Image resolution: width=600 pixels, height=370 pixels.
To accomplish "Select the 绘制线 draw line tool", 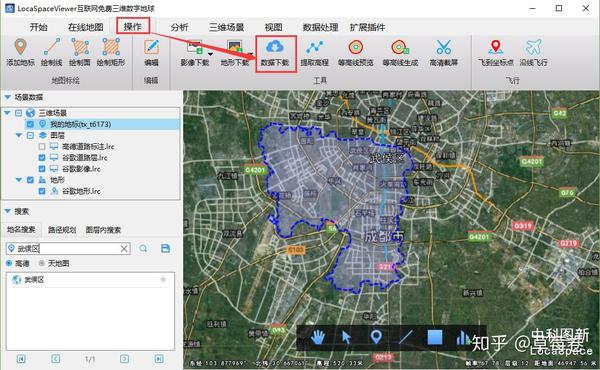I will [x=51, y=47].
